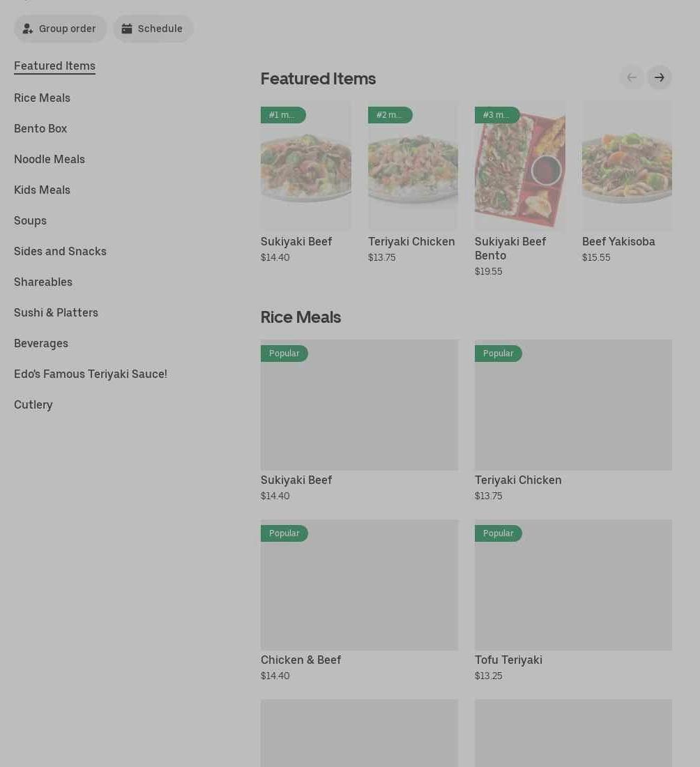
Task: Select Sushi & Platters category
Action: 56,312
